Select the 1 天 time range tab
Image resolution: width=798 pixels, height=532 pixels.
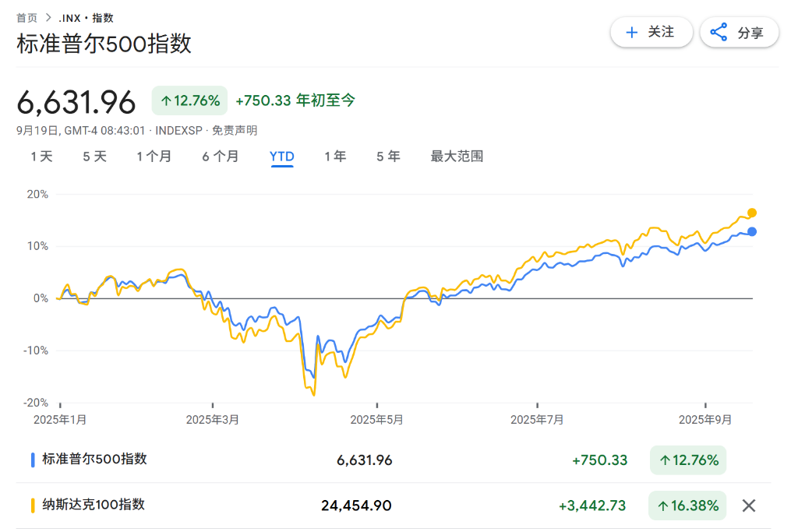tap(42, 157)
